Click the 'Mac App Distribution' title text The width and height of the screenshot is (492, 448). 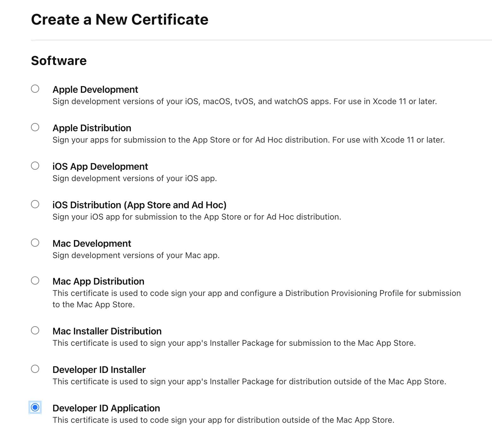click(x=98, y=281)
